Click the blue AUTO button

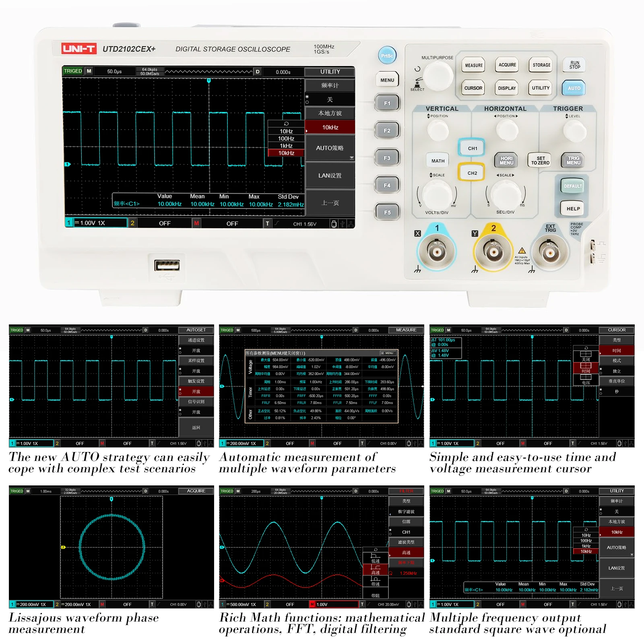pyautogui.click(x=574, y=88)
